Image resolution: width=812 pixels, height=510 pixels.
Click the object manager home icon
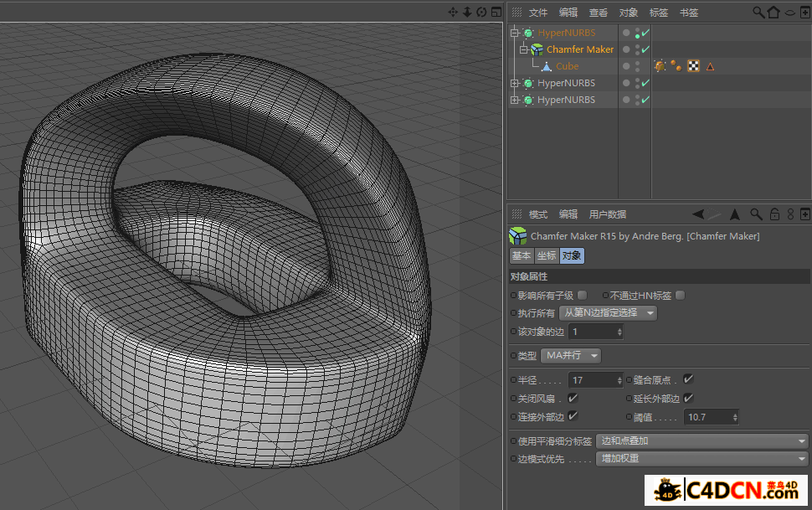coord(773,12)
